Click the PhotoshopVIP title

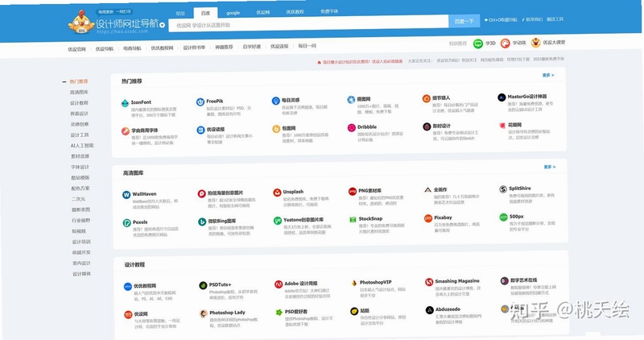(x=375, y=283)
